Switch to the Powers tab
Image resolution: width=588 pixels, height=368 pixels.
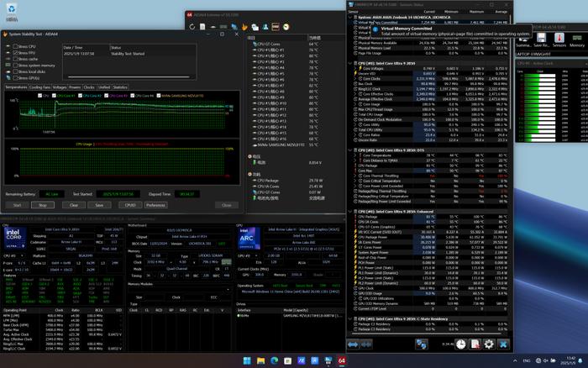point(75,87)
